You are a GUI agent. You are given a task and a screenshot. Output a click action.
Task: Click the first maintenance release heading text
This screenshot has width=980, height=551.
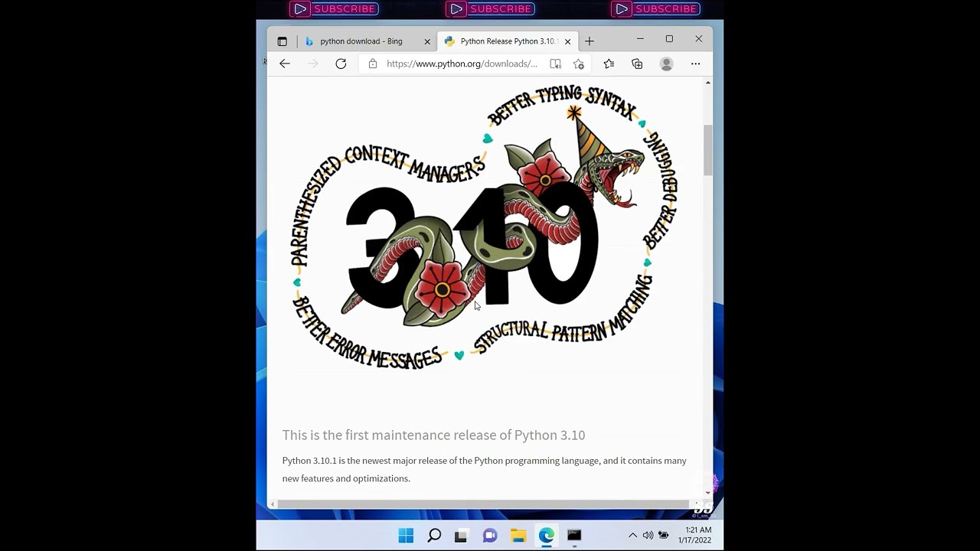point(433,435)
